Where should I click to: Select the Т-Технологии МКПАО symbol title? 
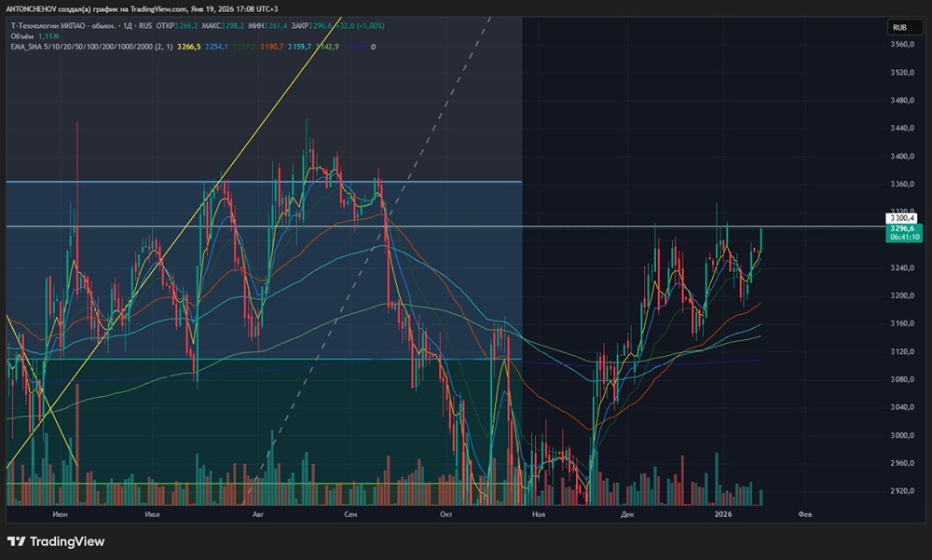click(56, 26)
